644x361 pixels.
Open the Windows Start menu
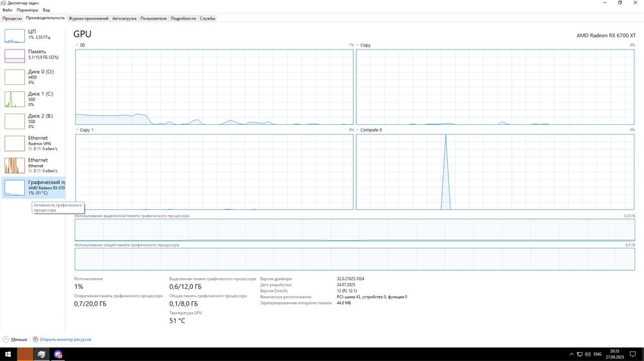tap(8, 354)
